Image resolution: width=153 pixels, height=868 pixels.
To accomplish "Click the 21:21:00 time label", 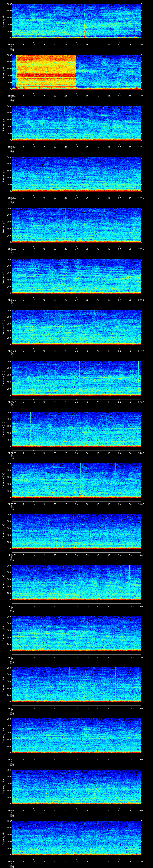I will pyautogui.click(x=12, y=402).
